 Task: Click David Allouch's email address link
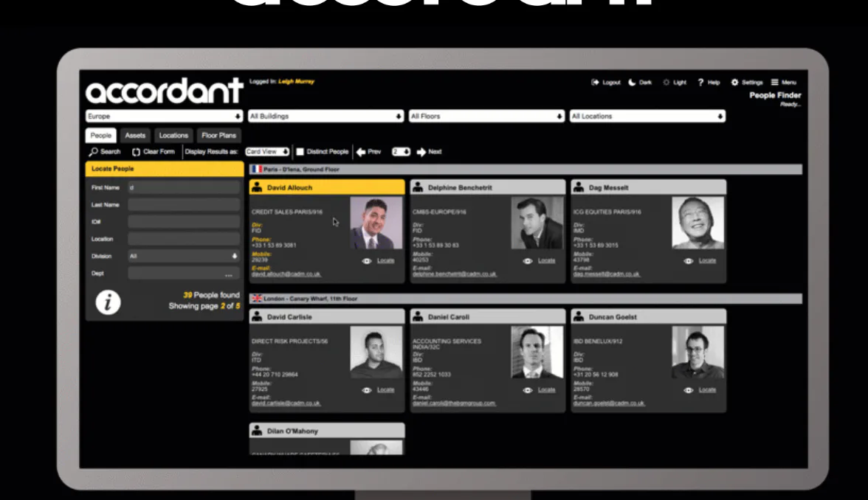pyautogui.click(x=286, y=274)
